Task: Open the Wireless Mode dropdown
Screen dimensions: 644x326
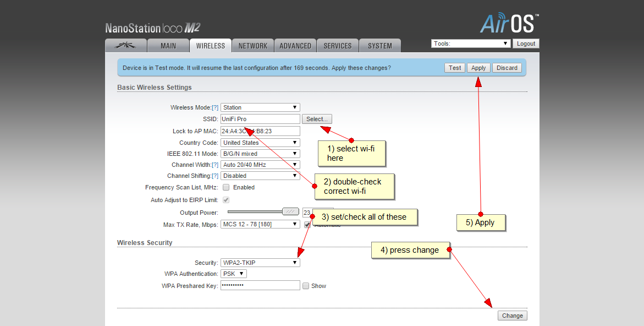Action: [x=260, y=107]
